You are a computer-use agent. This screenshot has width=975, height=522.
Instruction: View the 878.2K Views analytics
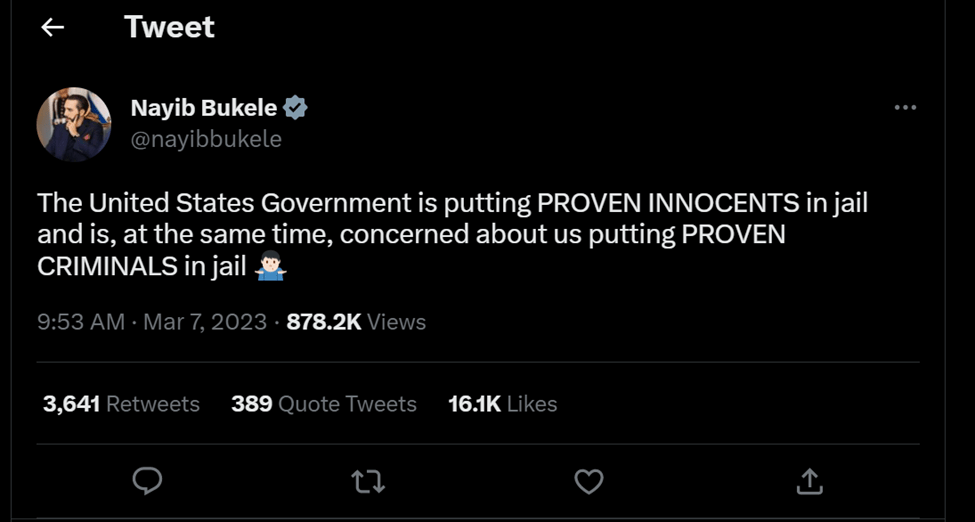coord(356,322)
